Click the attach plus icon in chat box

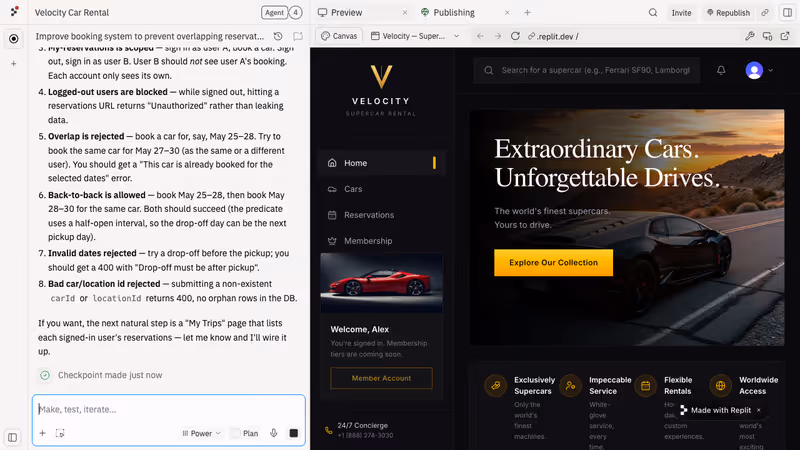point(42,433)
